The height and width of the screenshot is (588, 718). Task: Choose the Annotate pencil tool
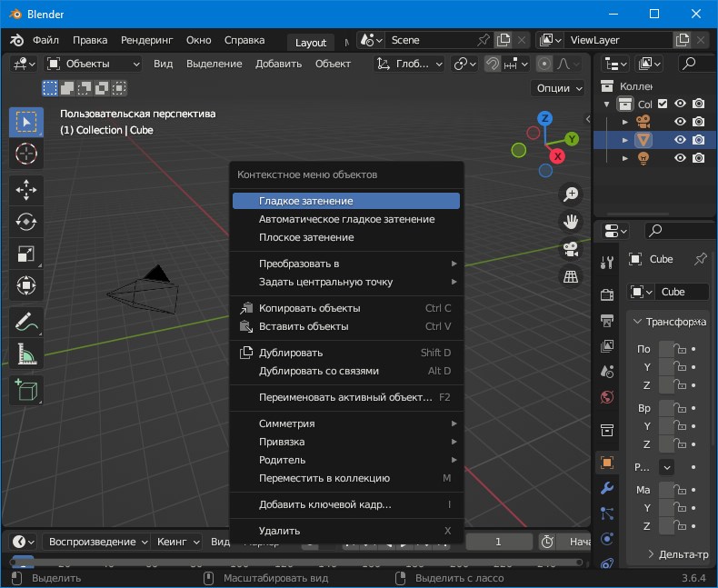(x=26, y=321)
